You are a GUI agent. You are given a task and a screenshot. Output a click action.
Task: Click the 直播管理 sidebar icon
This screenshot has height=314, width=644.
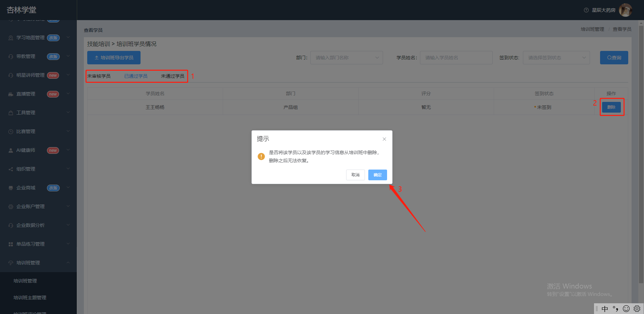11,94
